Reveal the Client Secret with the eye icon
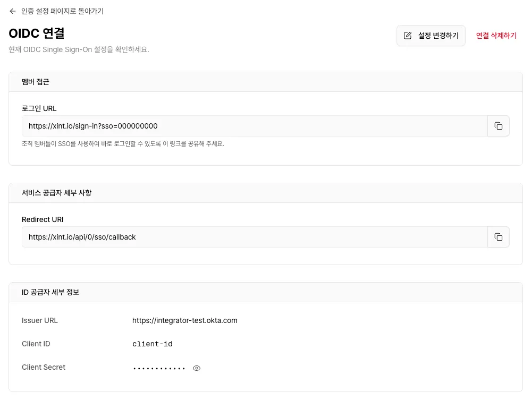This screenshot has width=532, height=400. pyautogui.click(x=196, y=368)
